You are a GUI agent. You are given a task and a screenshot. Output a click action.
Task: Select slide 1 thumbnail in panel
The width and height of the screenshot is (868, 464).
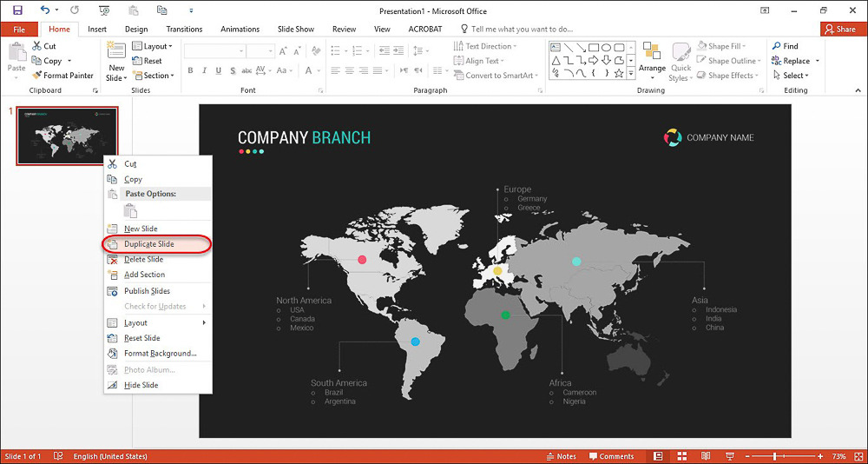pyautogui.click(x=67, y=136)
